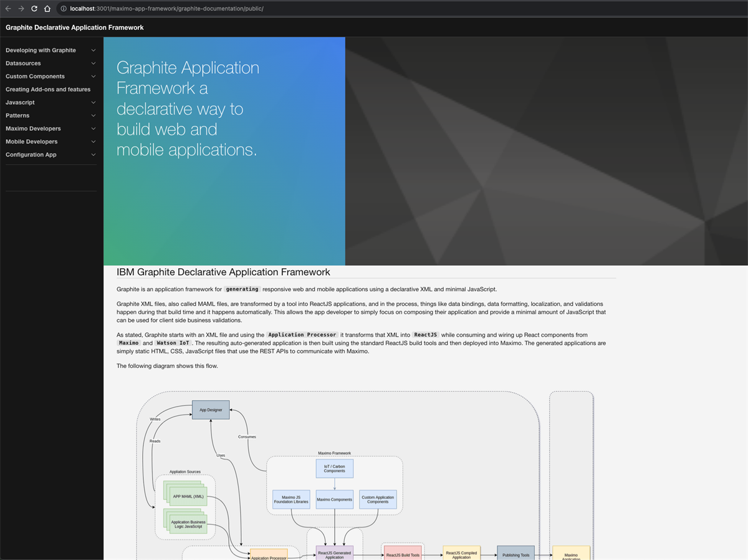748x560 pixels.
Task: Click the hero banner headline text
Action: [188, 109]
